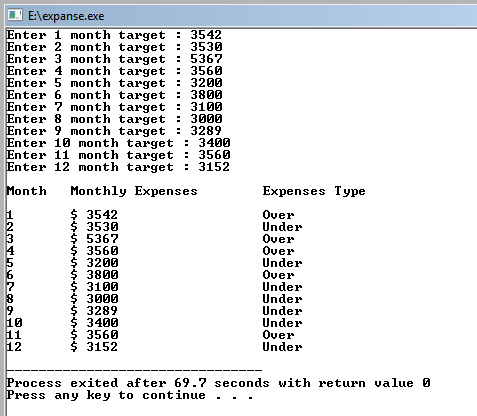The image size is (477, 416).
Task: Click the '$ 3800' expense value in table
Action: point(94,275)
